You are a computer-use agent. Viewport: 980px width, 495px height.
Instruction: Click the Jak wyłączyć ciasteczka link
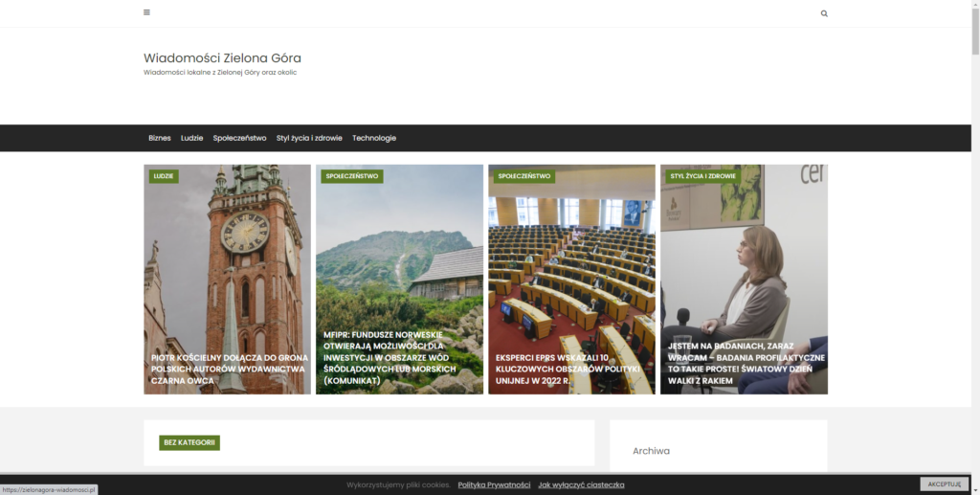tap(581, 485)
